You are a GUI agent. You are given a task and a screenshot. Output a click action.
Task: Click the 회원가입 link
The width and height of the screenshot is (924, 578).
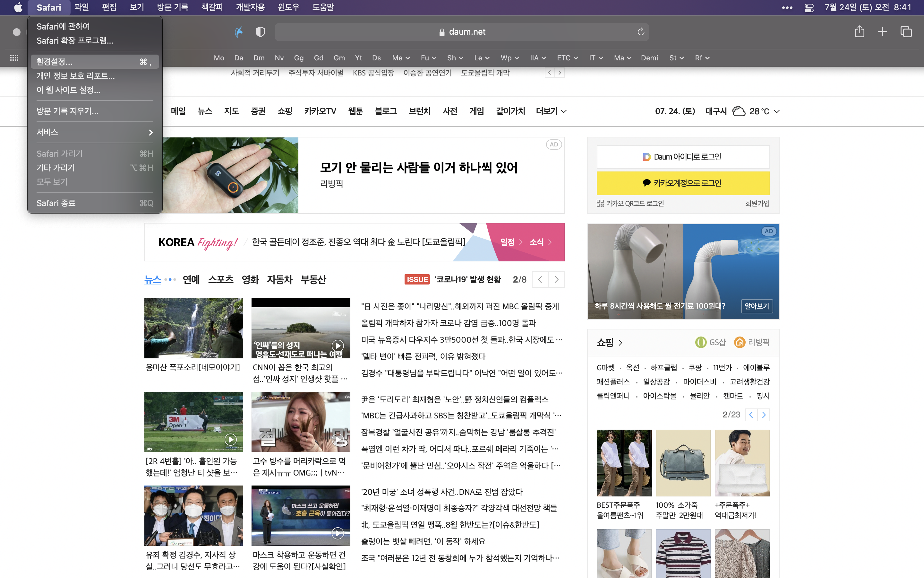click(x=757, y=203)
